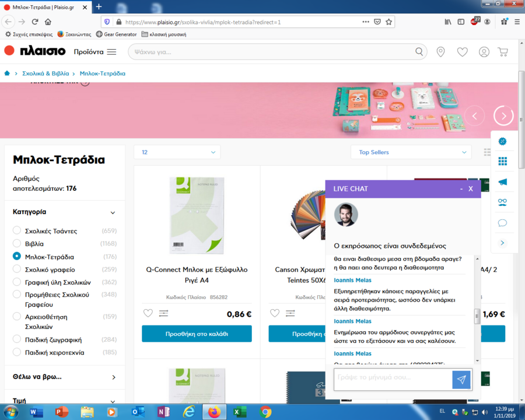Open Q-Connect Μπλοκ με Εξώφυλλο product thumbnail
525x420 pixels.
[x=197, y=215]
